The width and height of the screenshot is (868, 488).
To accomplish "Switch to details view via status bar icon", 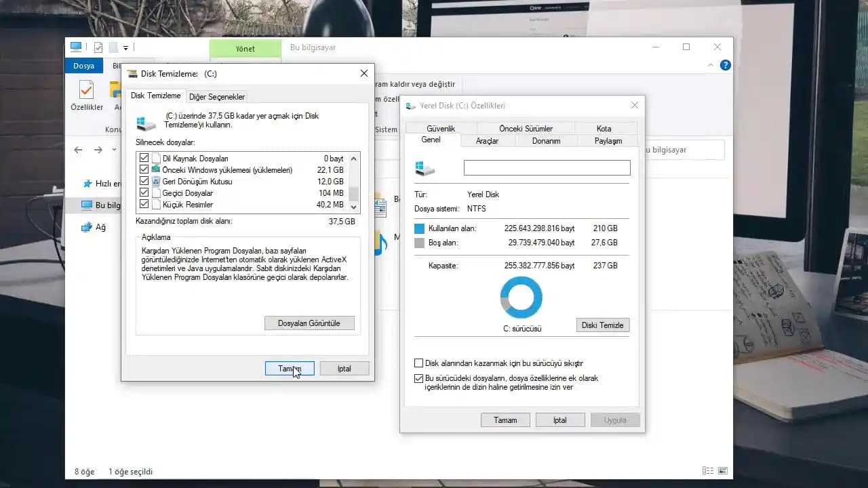I will (x=707, y=470).
